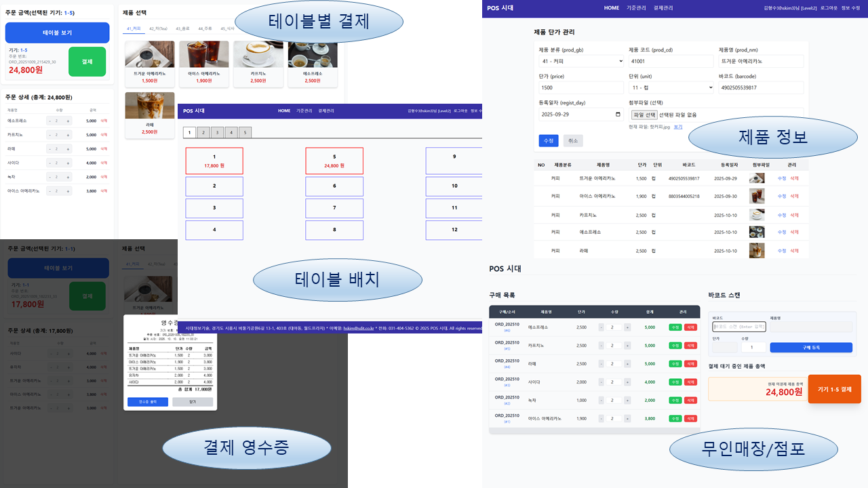Increase 에소프레소 quantity with the plus stepper
Viewport: 868px width, 488px height.
coord(627,327)
